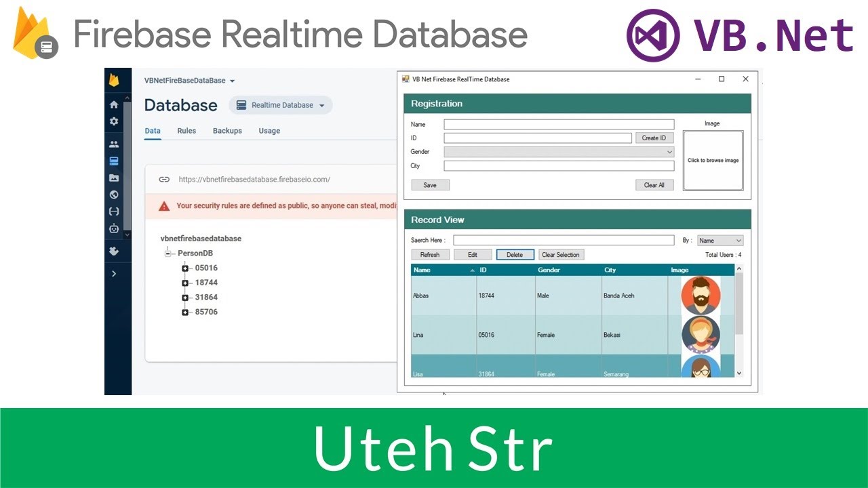
Task: Open the search By Name dropdown
Action: (720, 241)
